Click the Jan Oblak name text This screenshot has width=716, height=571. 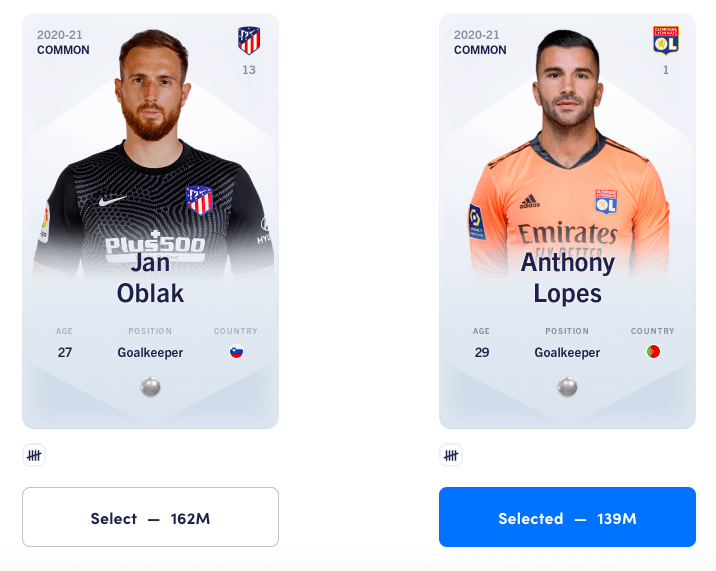[150, 278]
